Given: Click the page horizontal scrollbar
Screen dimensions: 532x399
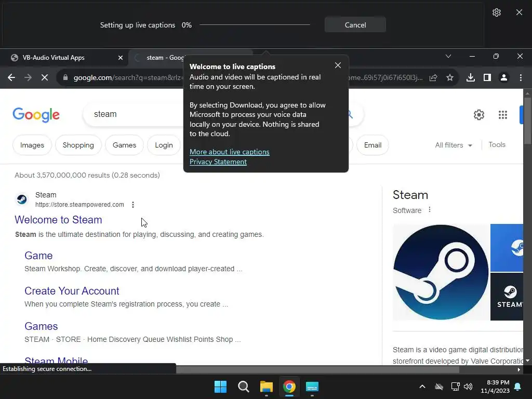Looking at the screenshot, I should 317,369.
